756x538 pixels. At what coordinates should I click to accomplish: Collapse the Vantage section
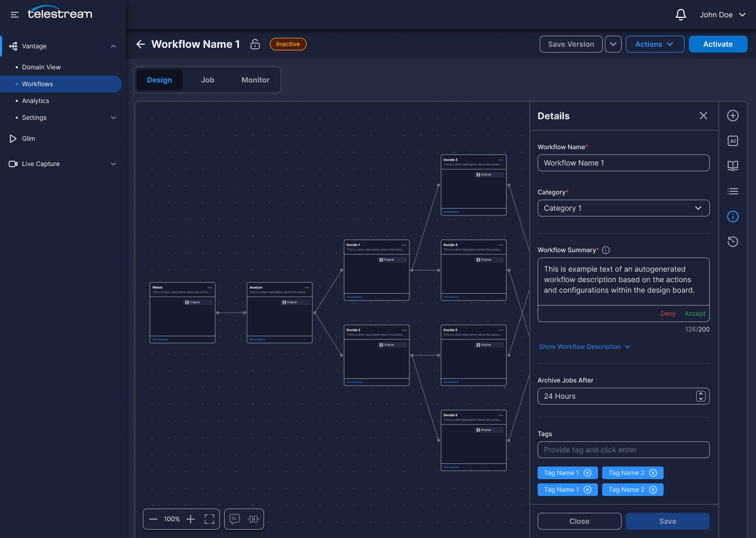point(113,46)
